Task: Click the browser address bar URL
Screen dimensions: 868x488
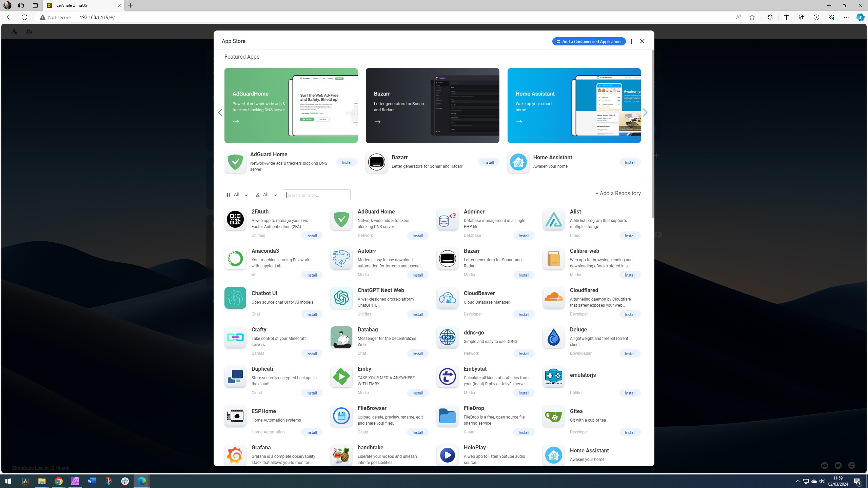Action: [x=97, y=17]
